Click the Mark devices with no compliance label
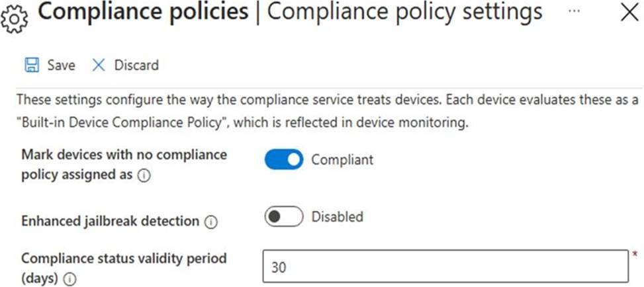Viewport: 644px width, 287px height. (x=124, y=155)
